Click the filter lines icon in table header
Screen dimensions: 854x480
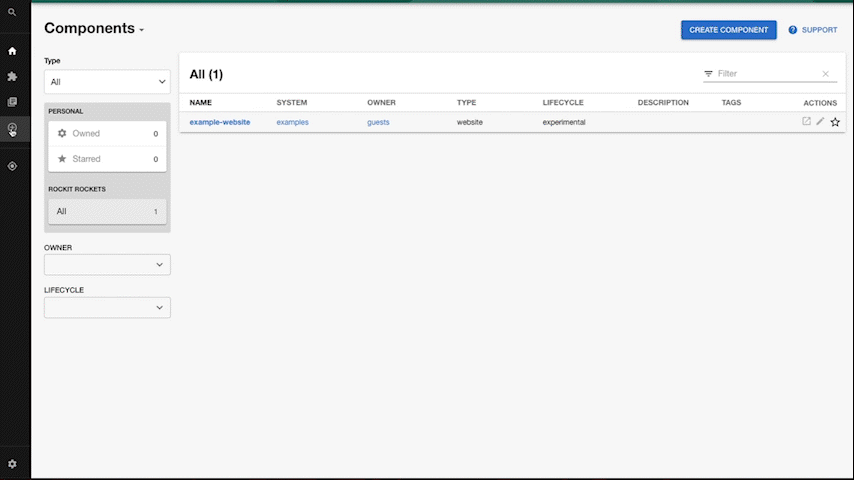708,74
